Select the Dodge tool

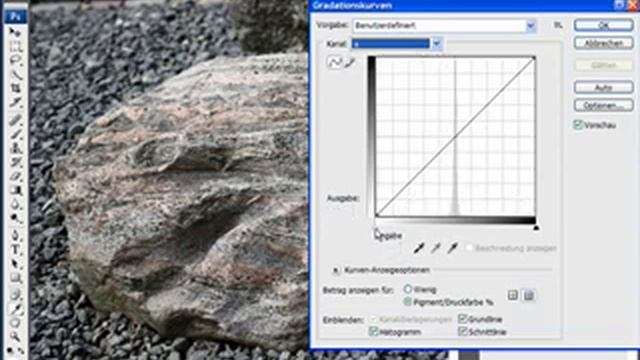pyautogui.click(x=16, y=218)
